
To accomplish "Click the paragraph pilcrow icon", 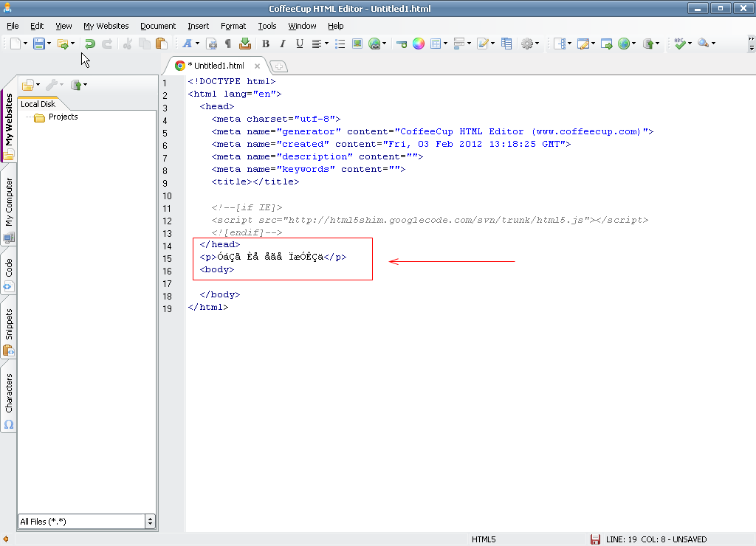I will 228,44.
